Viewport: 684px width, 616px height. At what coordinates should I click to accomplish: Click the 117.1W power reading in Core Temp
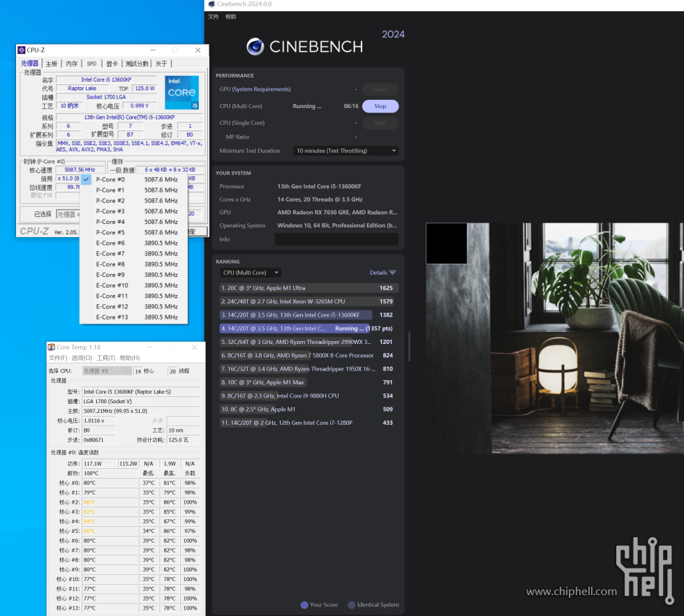click(x=99, y=463)
